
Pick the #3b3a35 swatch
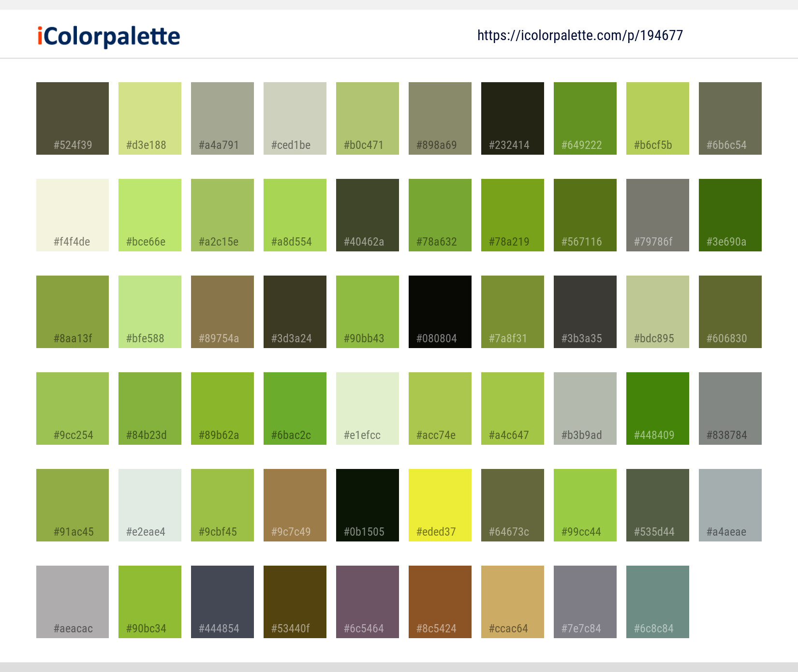pos(585,312)
